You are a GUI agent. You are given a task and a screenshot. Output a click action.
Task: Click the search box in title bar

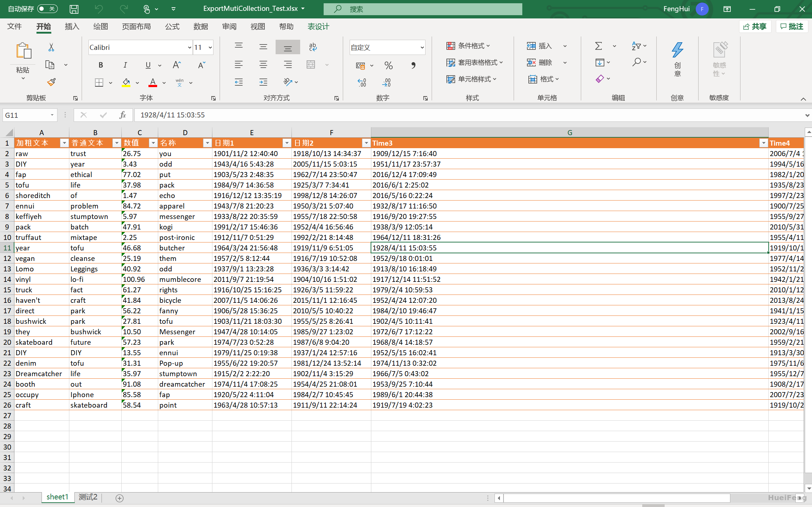[423, 9]
